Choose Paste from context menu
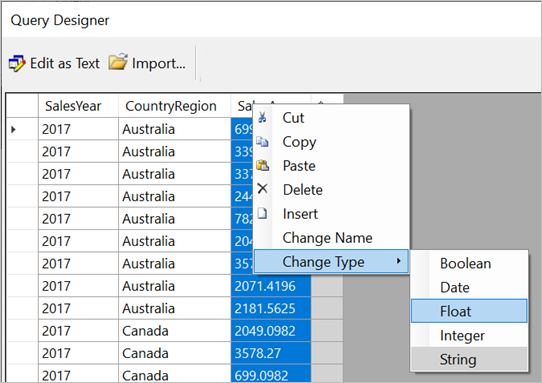This screenshot has width=542, height=383. (331, 166)
